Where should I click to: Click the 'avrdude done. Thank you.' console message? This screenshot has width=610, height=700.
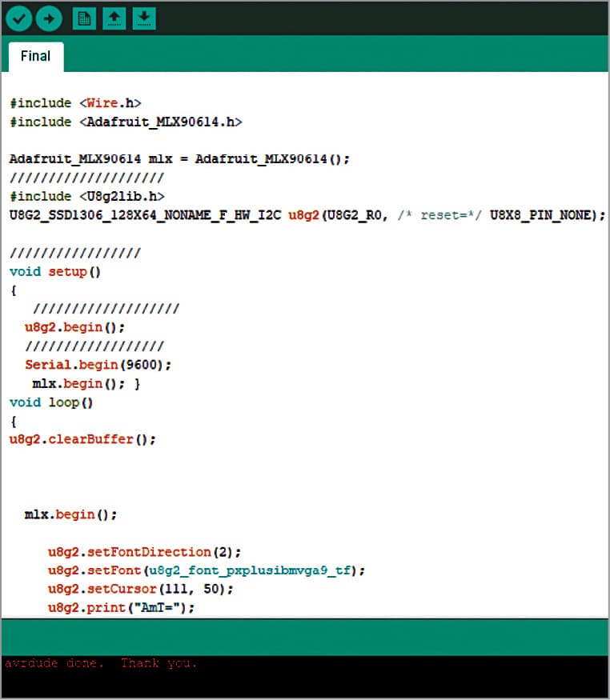point(101,664)
